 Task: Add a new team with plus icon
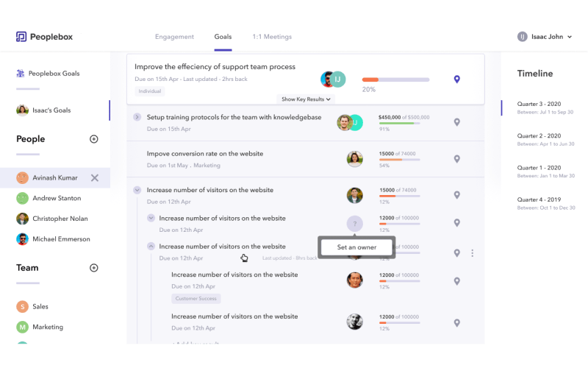[93, 268]
